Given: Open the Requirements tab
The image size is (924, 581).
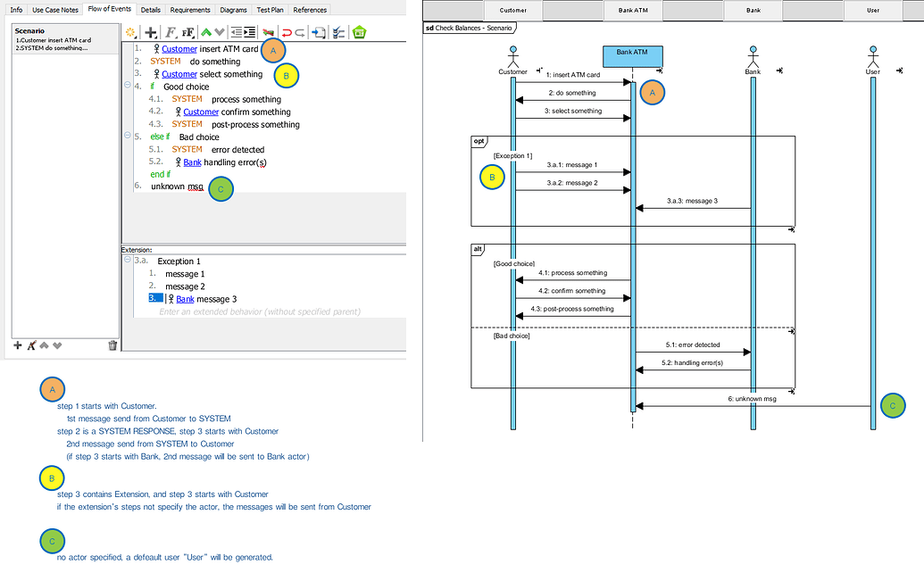Looking at the screenshot, I should pos(191,10).
